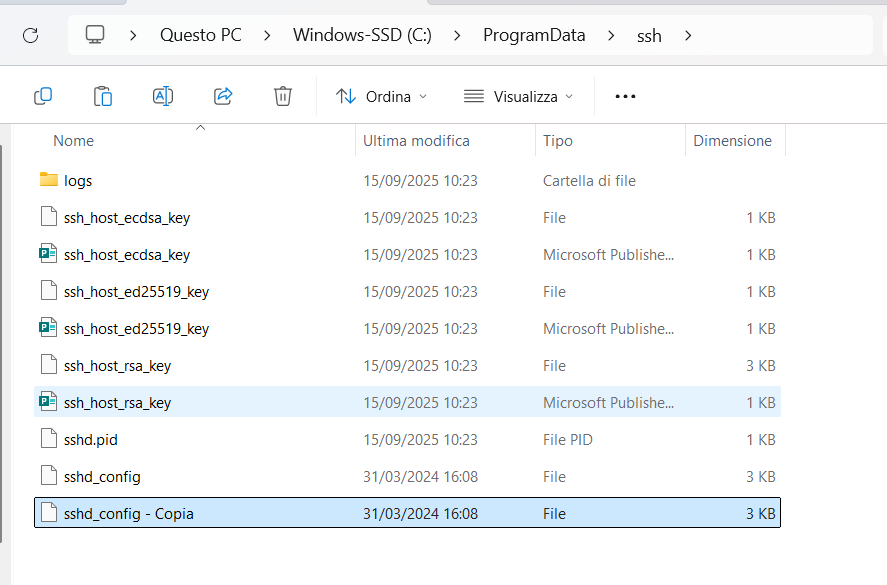Sort by Dimensione column header

tap(732, 141)
